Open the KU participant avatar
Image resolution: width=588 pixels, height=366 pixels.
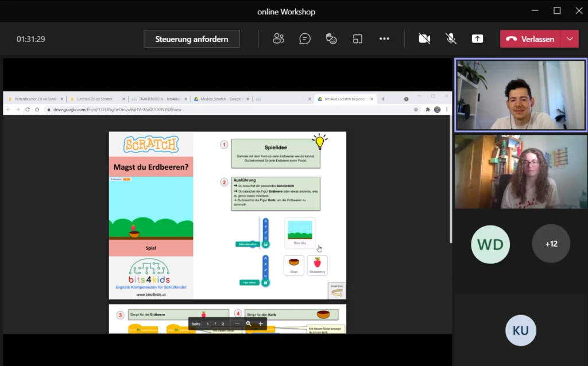point(520,330)
